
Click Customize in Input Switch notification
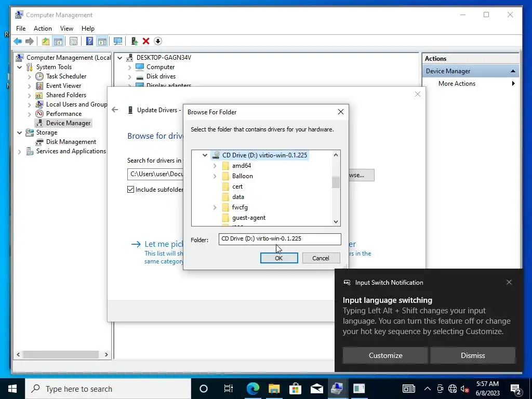pos(385,355)
